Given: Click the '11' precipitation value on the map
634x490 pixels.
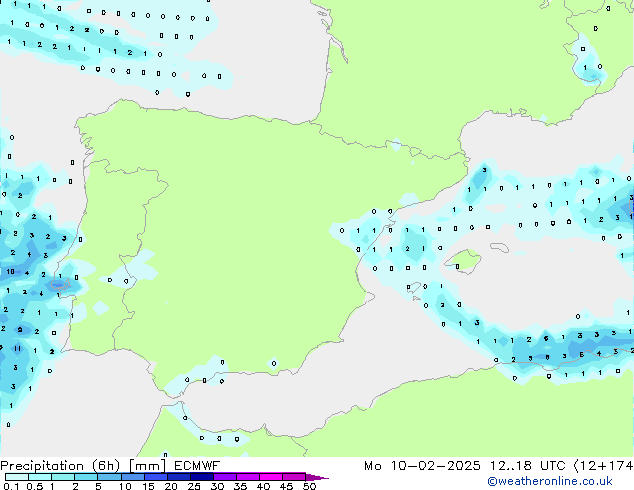Looking at the screenshot, I should coord(17,348).
